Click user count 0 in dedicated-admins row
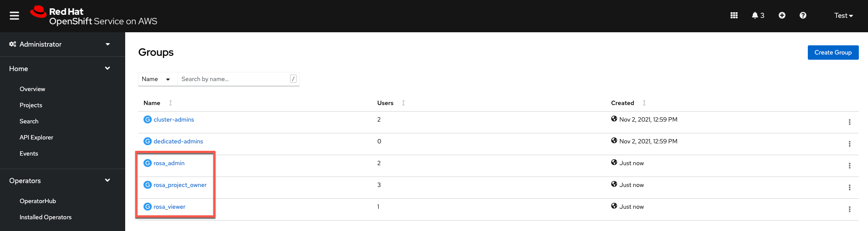Screen dimensions: 868x231 coord(379,141)
